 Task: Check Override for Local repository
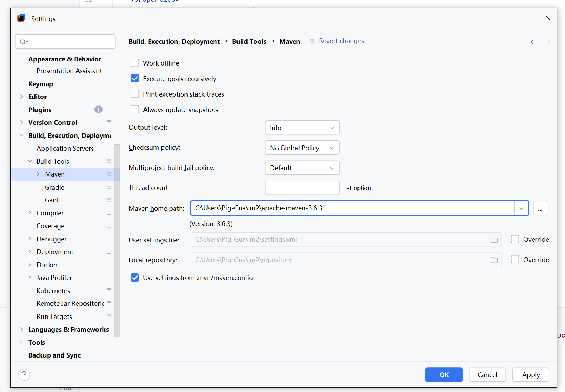click(x=515, y=260)
